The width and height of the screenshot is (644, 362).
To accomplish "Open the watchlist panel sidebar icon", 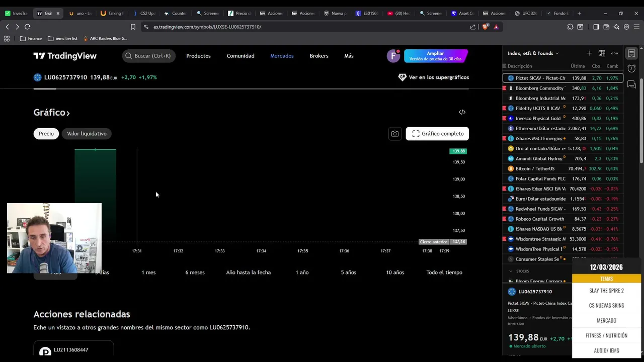I will [x=631, y=53].
